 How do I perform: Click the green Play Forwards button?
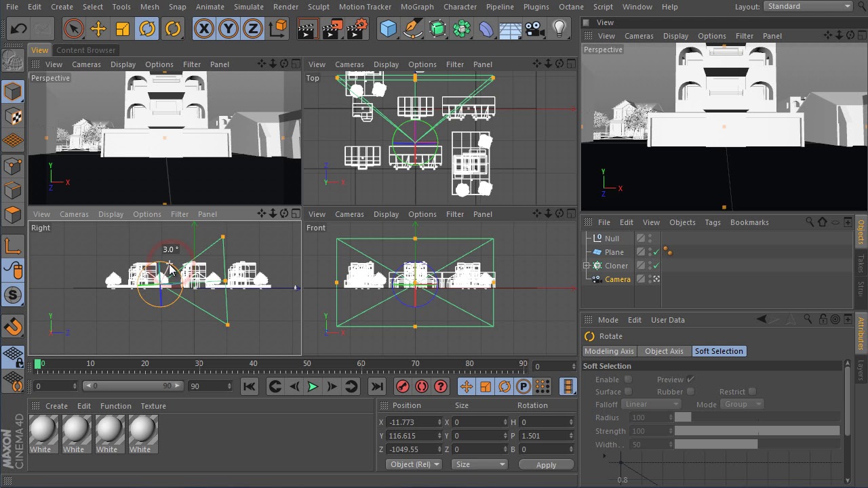tap(313, 386)
